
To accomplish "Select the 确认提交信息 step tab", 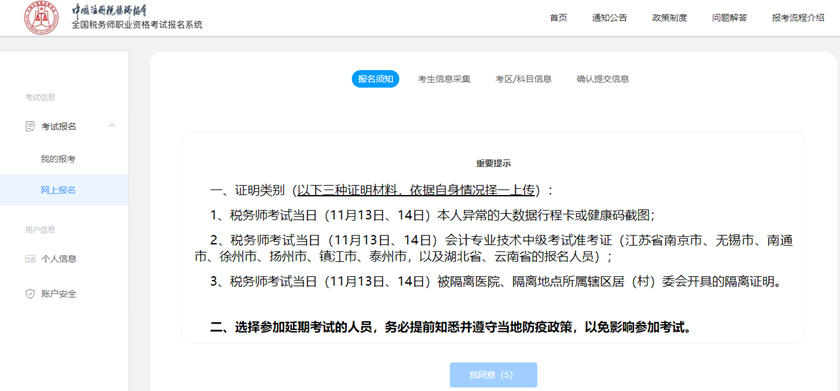I will tap(602, 79).
